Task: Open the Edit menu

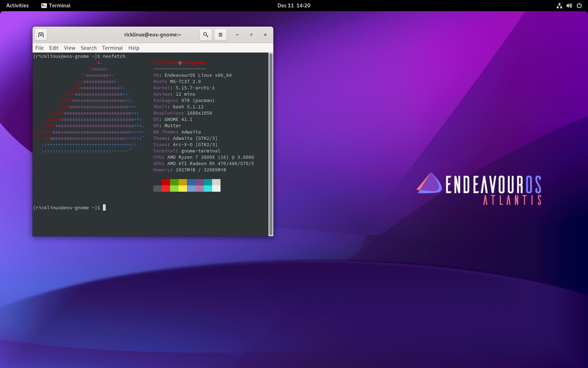Action: coord(54,48)
